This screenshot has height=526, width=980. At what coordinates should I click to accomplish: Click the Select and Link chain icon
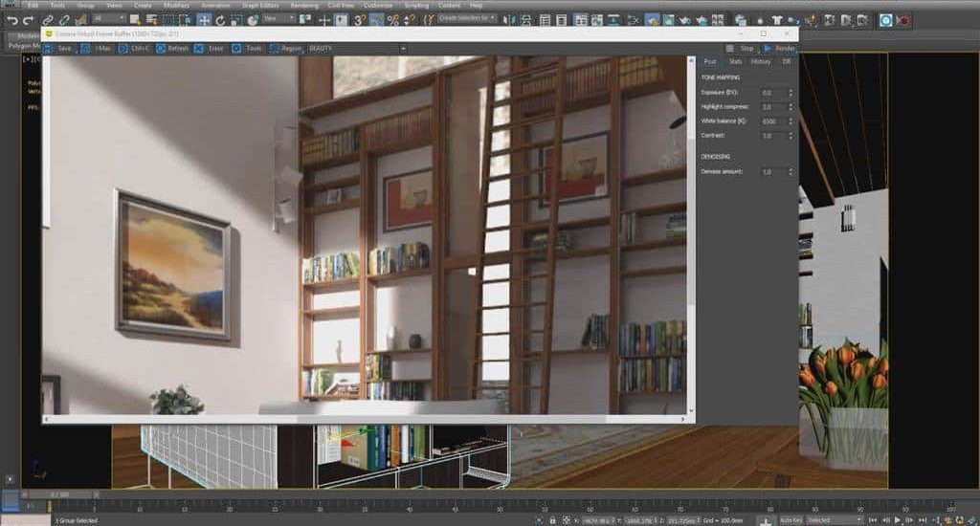48,19
